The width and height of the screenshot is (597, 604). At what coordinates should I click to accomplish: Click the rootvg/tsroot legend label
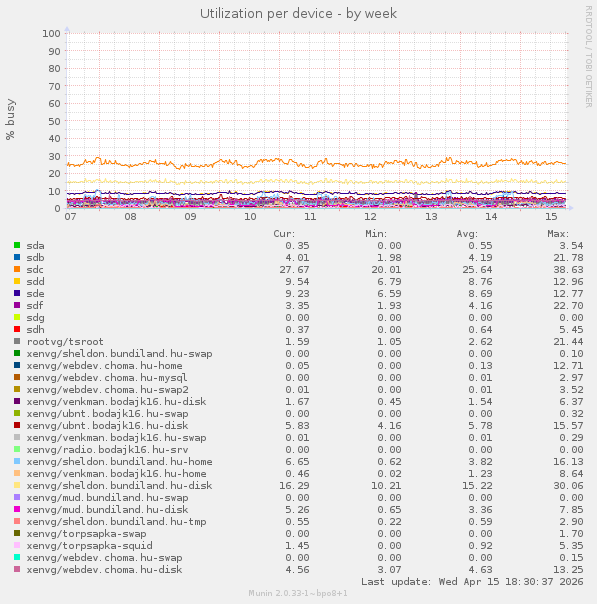click(x=65, y=342)
